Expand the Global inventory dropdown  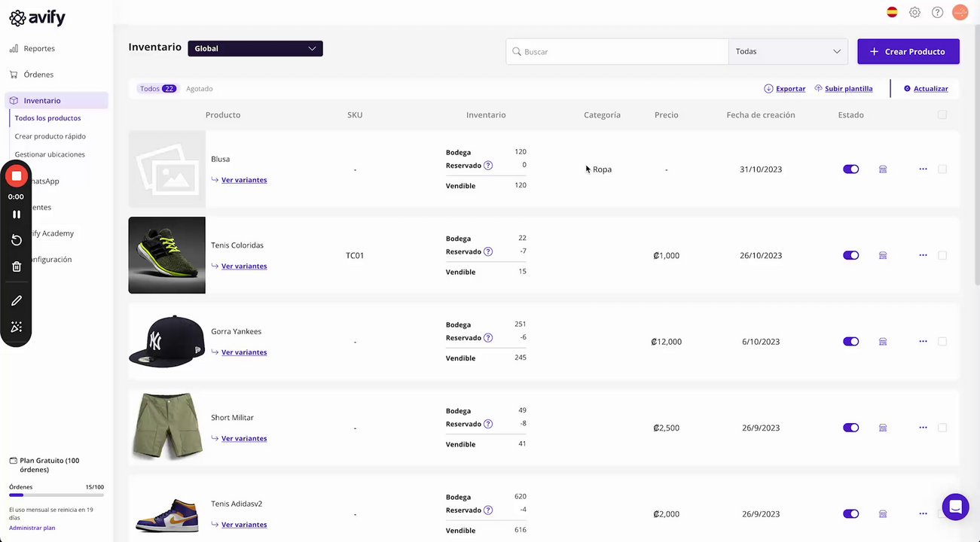255,48
